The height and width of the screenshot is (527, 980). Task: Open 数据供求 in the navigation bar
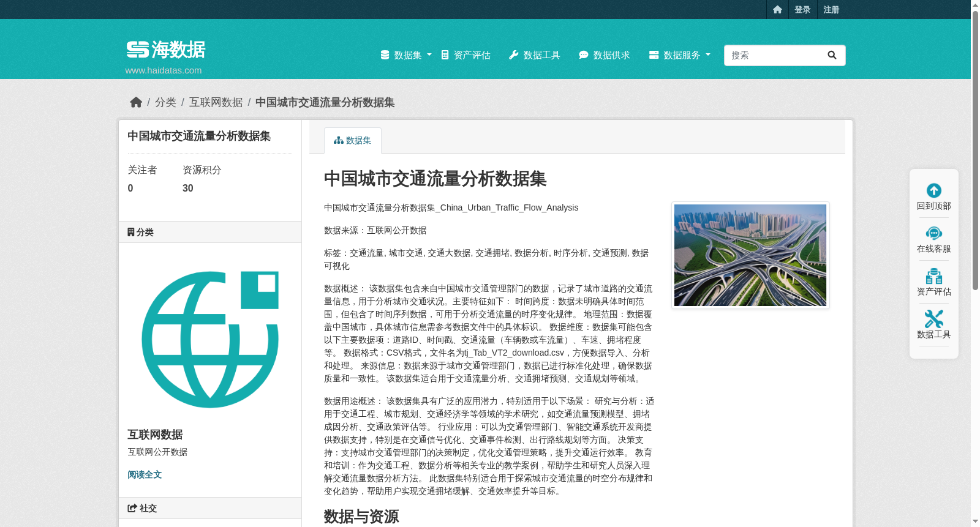(x=605, y=55)
